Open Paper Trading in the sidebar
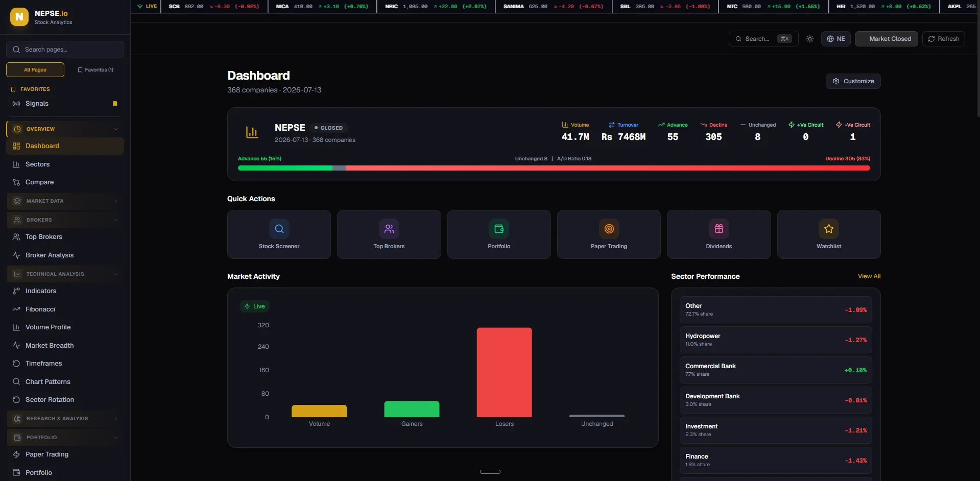980x481 pixels. click(65, 454)
